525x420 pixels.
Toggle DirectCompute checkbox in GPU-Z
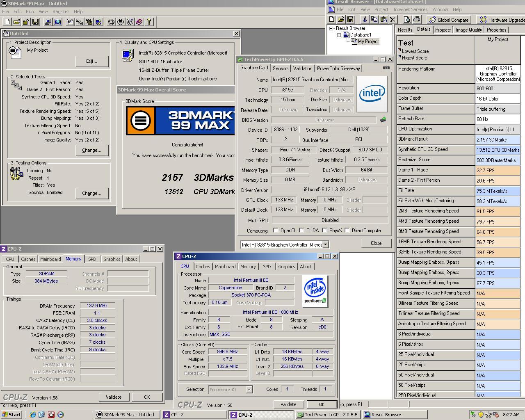(347, 231)
